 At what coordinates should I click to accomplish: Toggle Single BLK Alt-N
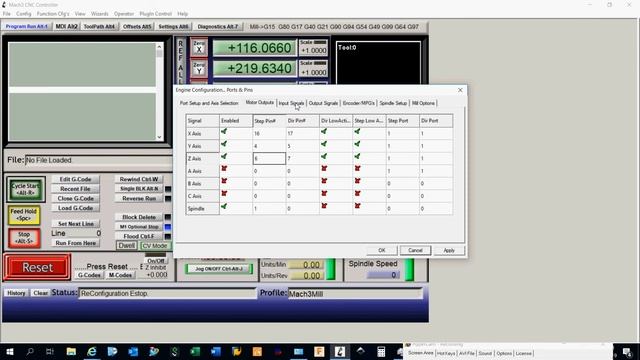[139, 189]
